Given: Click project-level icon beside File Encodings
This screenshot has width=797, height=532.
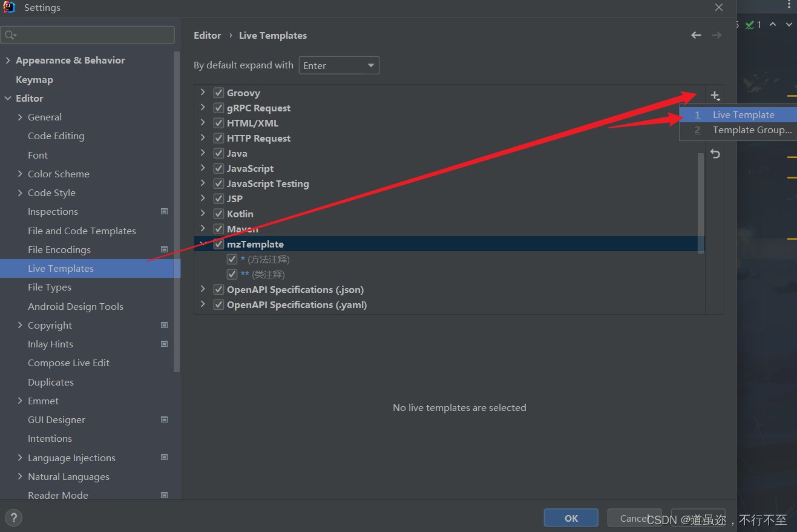Looking at the screenshot, I should 164,249.
